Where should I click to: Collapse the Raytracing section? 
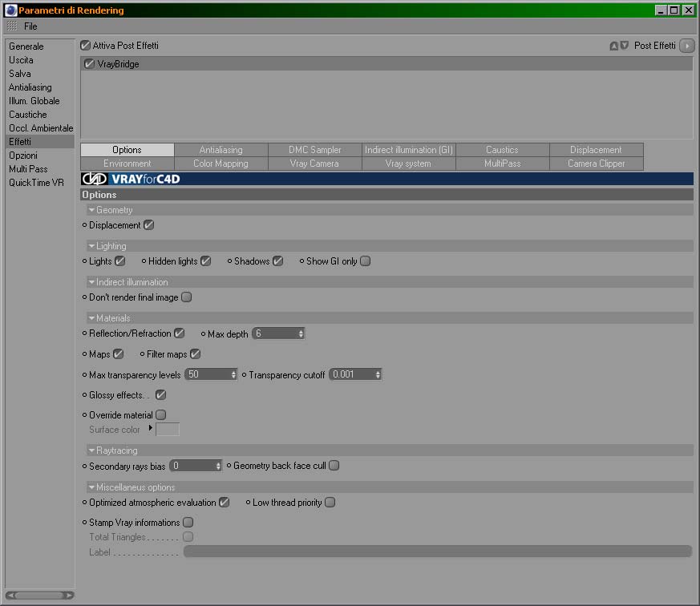pyautogui.click(x=91, y=450)
